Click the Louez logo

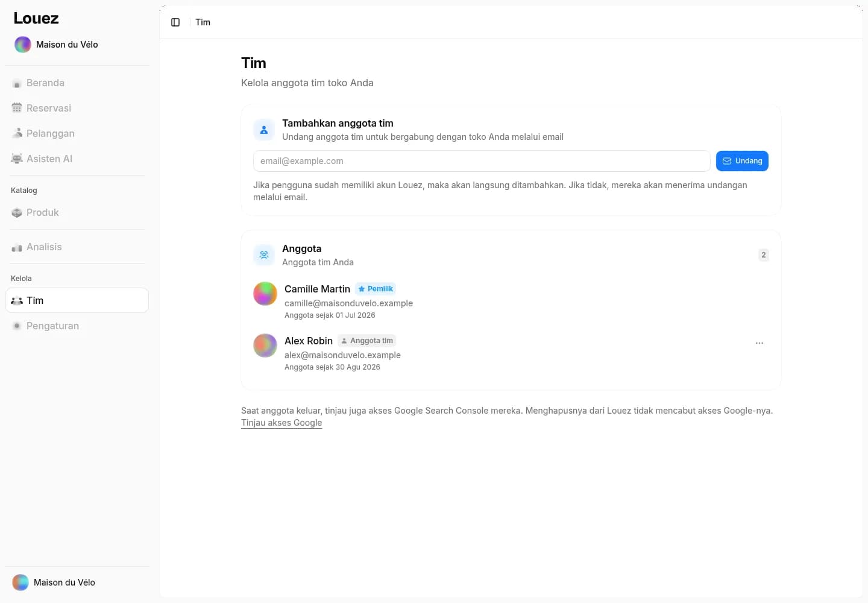pos(36,18)
